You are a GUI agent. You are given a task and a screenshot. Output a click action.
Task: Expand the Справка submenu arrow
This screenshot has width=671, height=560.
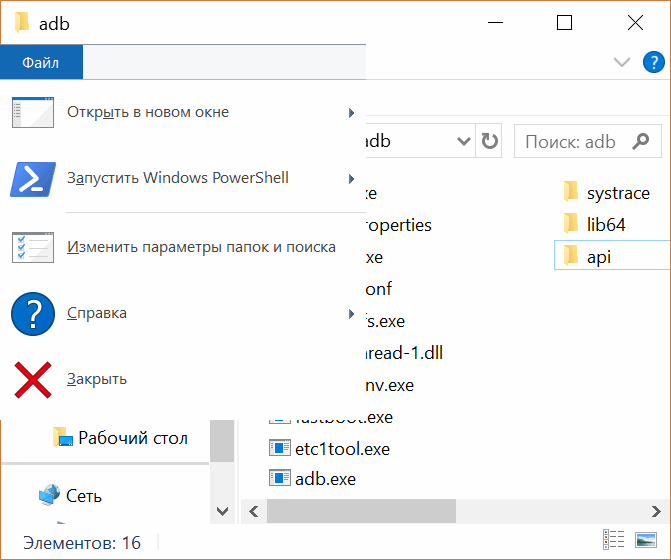351,314
